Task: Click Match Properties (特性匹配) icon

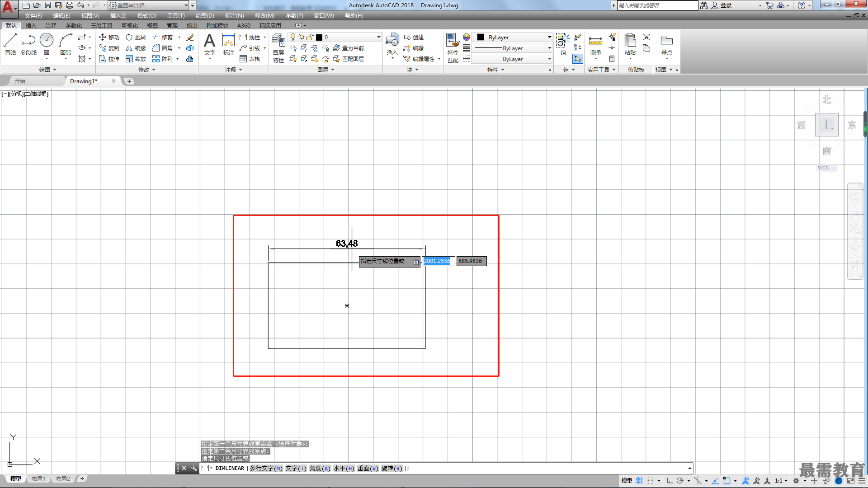Action: coord(453,47)
